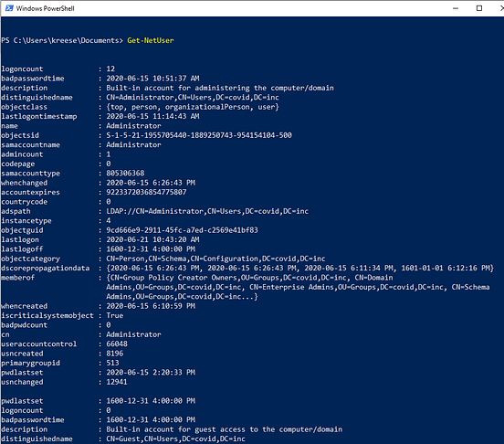Viewport: 504px width, 444px height.
Task: Click adspath LDAP://CN=Administrator value
Action: click(x=207, y=211)
